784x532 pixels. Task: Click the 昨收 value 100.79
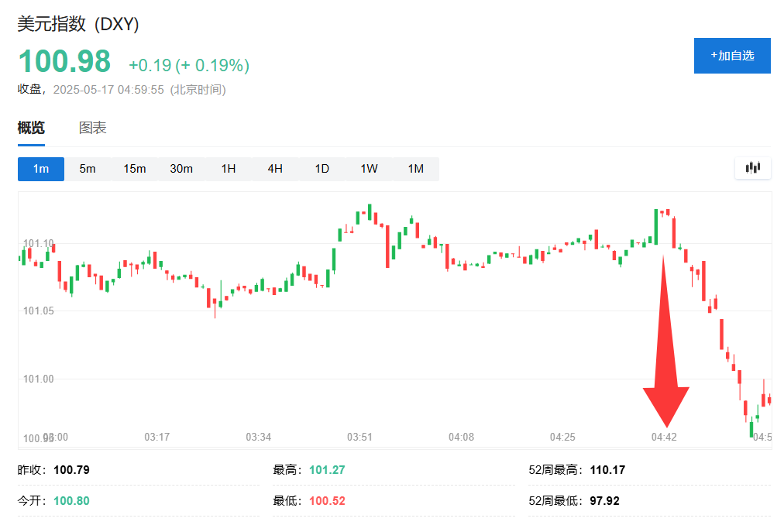(x=71, y=470)
